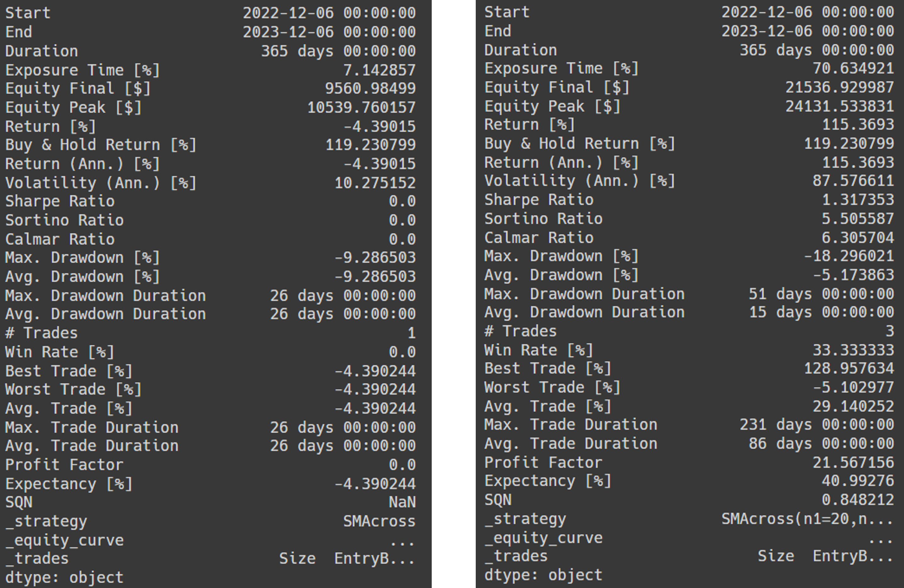
Task: Click the right SQN value 0.848212
Action: 858,500
